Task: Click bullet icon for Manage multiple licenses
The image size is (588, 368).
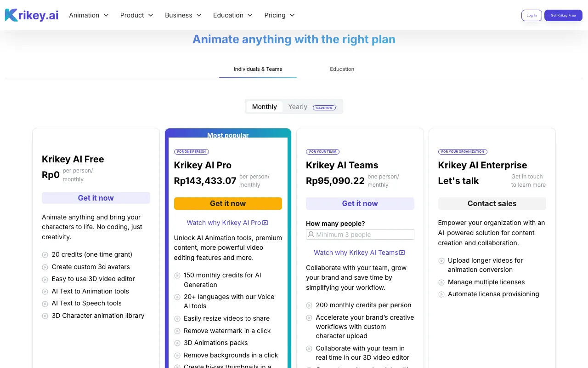Action: click(441, 282)
